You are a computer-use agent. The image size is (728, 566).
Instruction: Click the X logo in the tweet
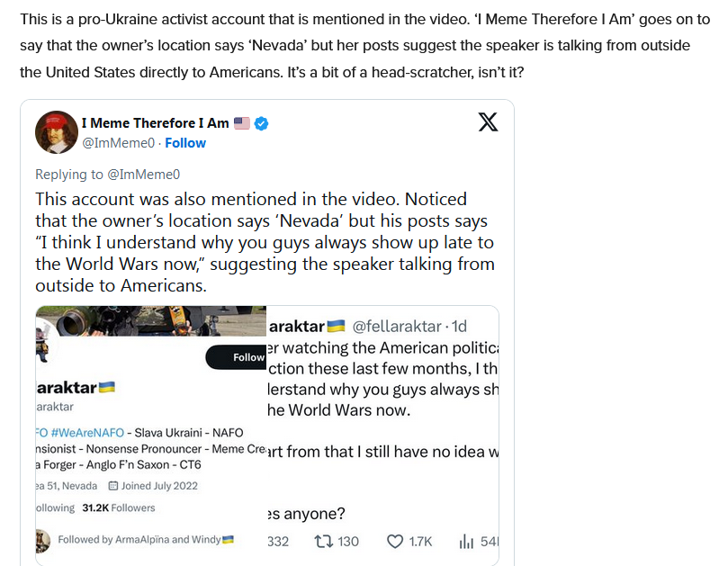(488, 123)
